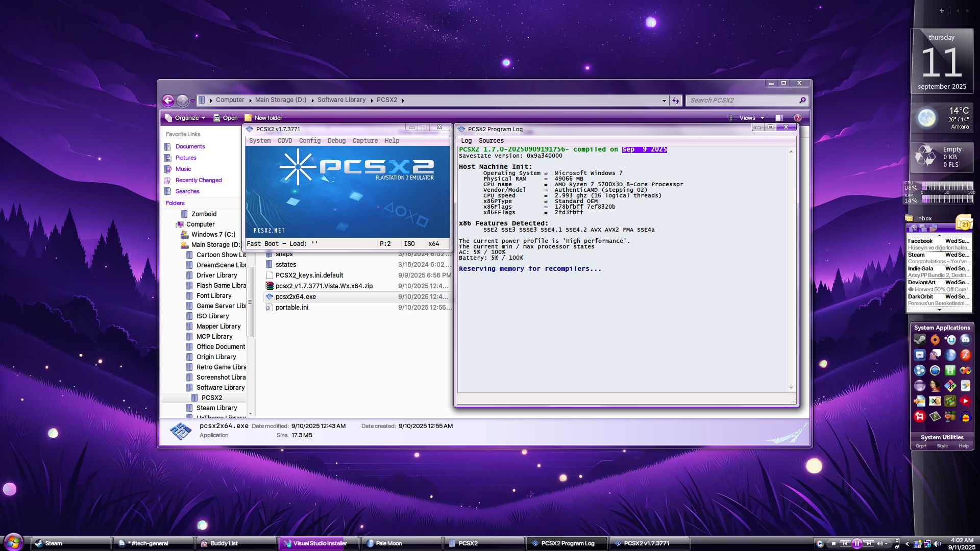Image resolution: width=980 pixels, height=551 pixels.
Task: Skip to next track in taskbar player
Action: tap(869, 544)
